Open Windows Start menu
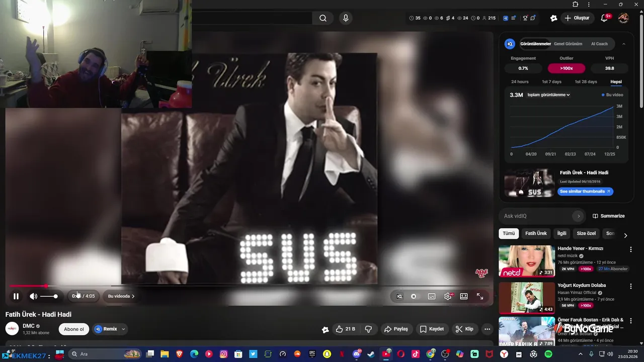The height and width of the screenshot is (362, 644). pos(59,354)
